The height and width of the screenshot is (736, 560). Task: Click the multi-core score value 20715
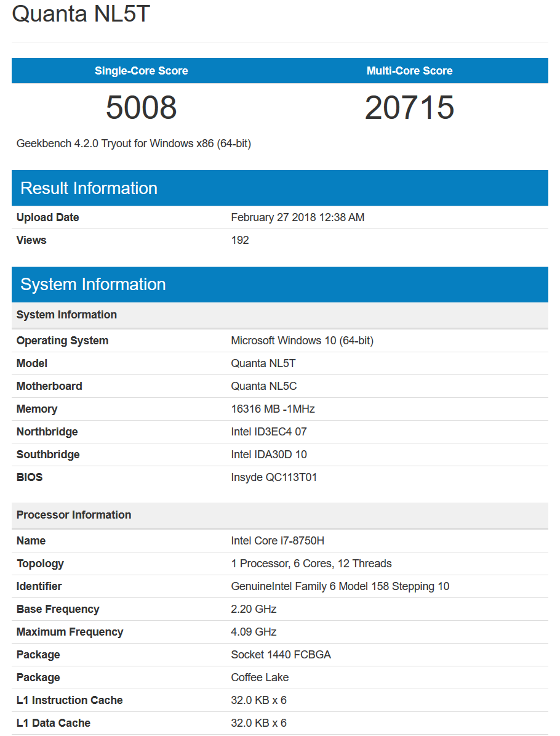409,108
